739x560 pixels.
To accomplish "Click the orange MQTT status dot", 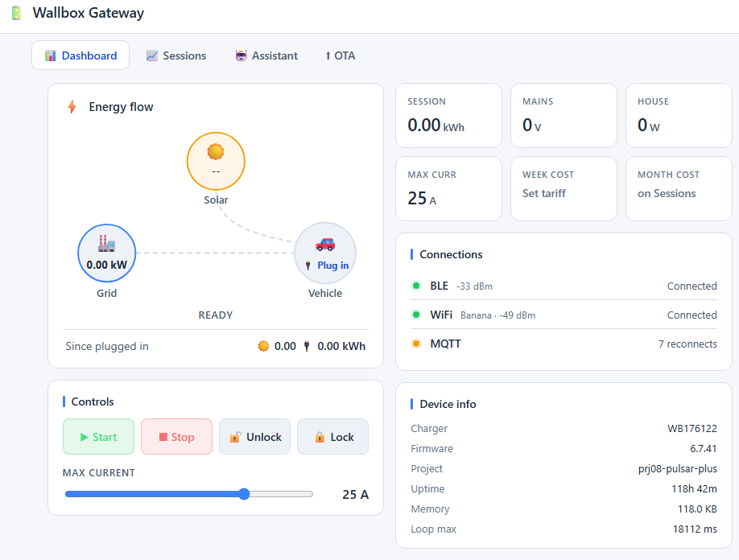I will click(x=416, y=344).
